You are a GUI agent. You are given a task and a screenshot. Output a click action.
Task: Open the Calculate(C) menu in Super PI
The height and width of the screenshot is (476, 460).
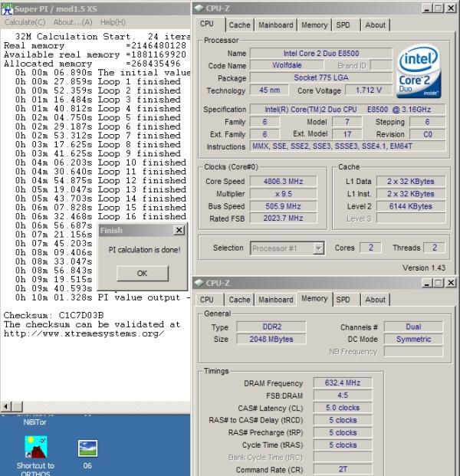[25, 22]
